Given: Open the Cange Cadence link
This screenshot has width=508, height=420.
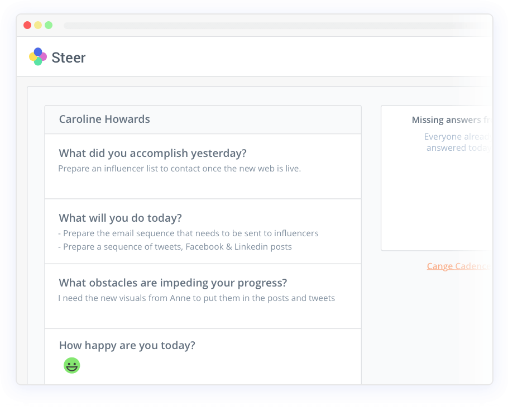Looking at the screenshot, I should pyautogui.click(x=458, y=266).
